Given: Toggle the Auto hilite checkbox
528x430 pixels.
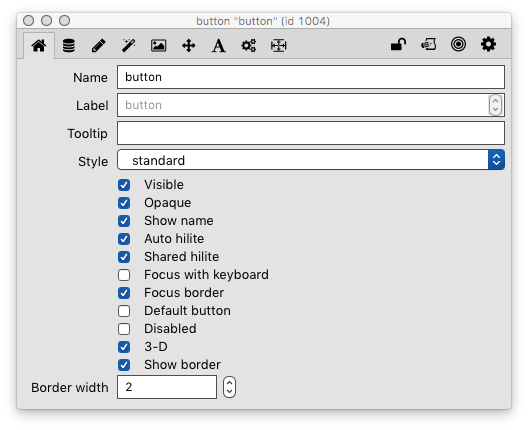Looking at the screenshot, I should (124, 239).
